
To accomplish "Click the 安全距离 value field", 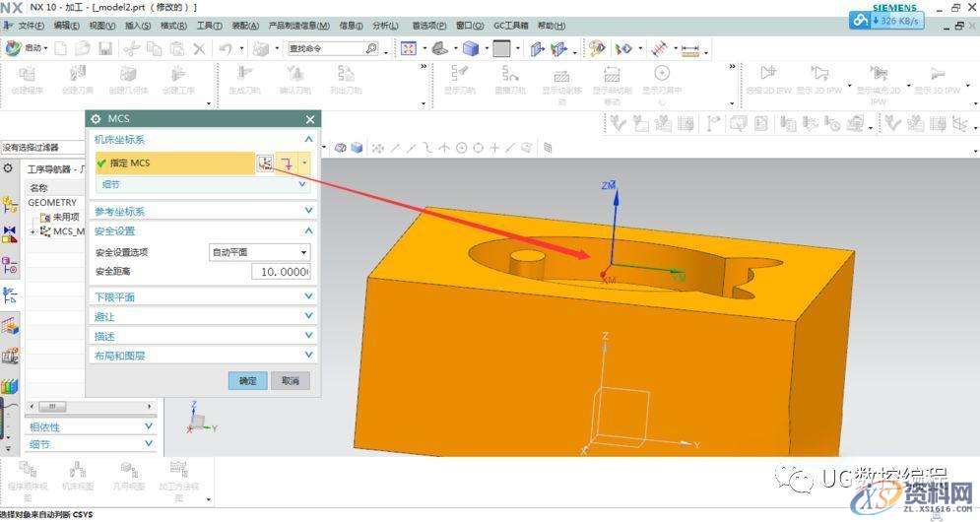I will [280, 271].
